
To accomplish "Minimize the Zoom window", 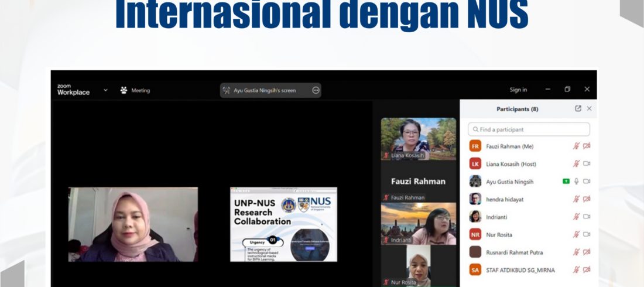I will click(547, 89).
